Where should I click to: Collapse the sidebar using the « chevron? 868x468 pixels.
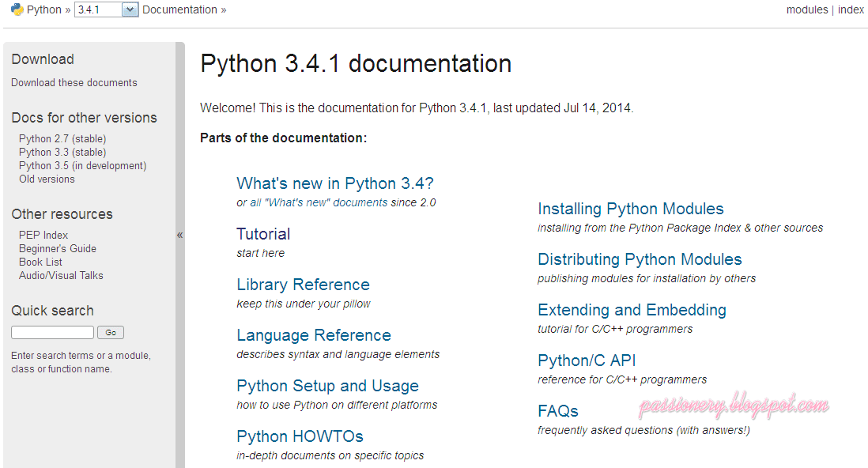coord(179,235)
